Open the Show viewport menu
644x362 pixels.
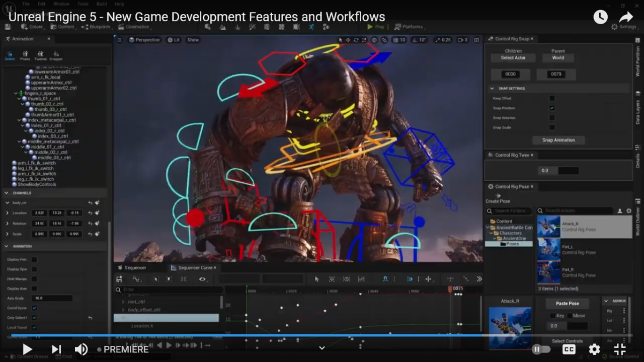coord(193,40)
